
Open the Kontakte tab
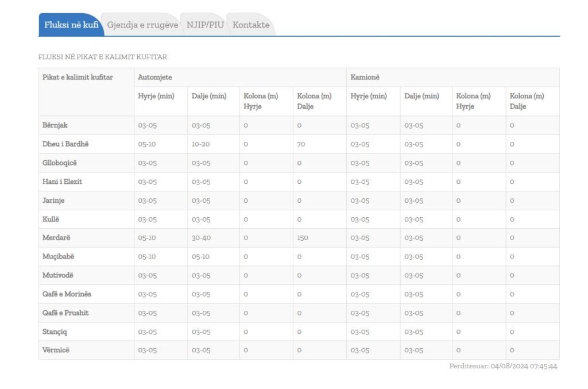tap(251, 25)
